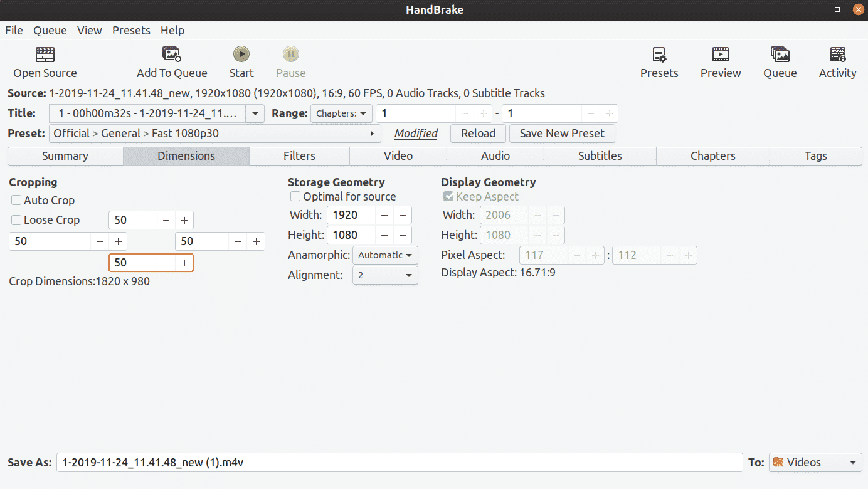Tick Optimal for source checkbox
Viewport: 868px width, 489px height.
click(295, 197)
